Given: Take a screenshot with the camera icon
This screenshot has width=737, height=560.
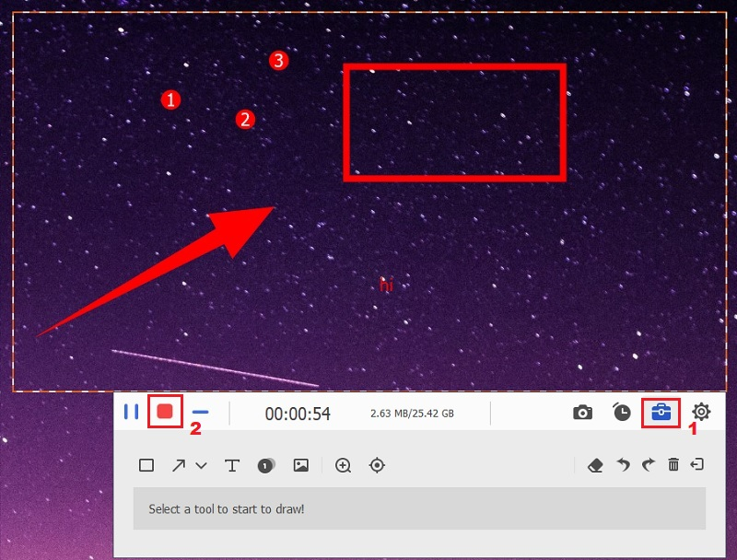Looking at the screenshot, I should [582, 413].
